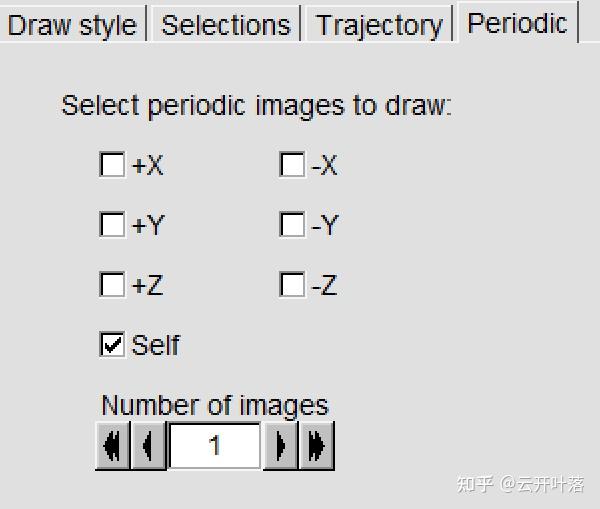The height and width of the screenshot is (509, 600).
Task: Go to the Trajectory tab
Action: (379, 25)
